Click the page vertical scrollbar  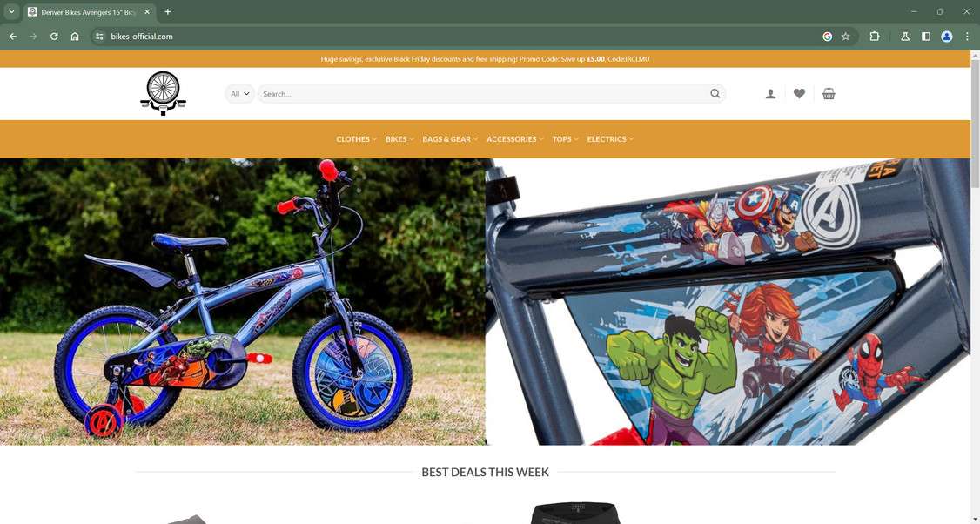[975, 287]
